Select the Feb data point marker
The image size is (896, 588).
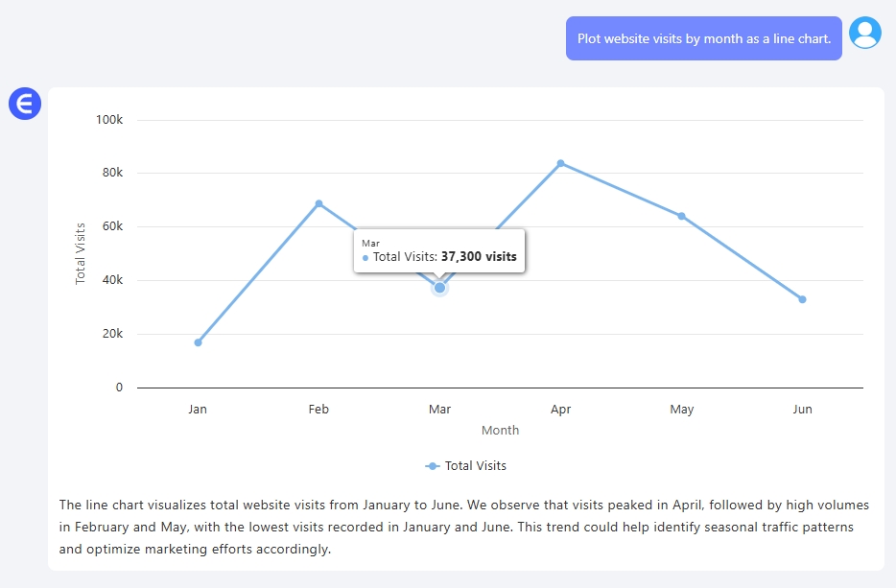tap(318, 203)
